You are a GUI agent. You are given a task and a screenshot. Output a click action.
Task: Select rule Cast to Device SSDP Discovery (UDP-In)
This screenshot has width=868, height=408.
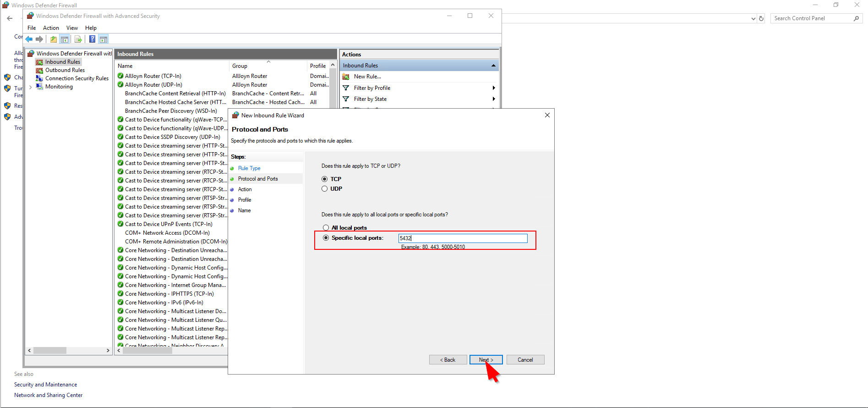[x=173, y=137]
